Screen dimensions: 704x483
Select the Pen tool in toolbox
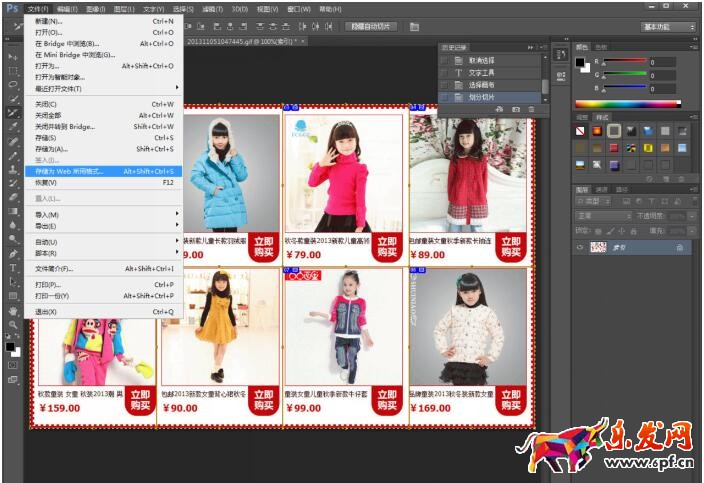coord(13,254)
